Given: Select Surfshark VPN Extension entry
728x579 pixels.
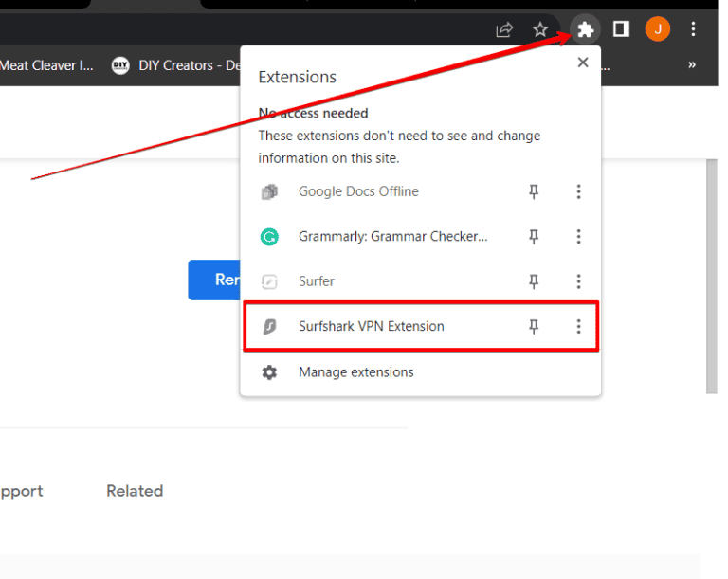Looking at the screenshot, I should 371,327.
